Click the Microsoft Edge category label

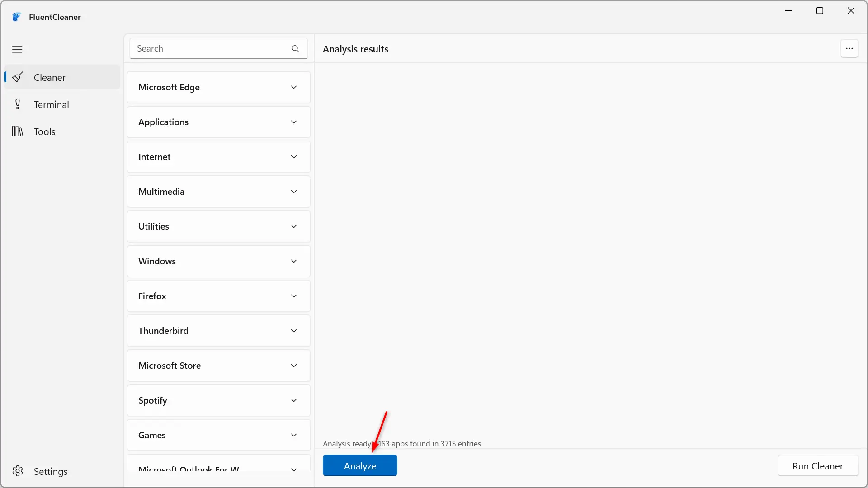point(169,87)
